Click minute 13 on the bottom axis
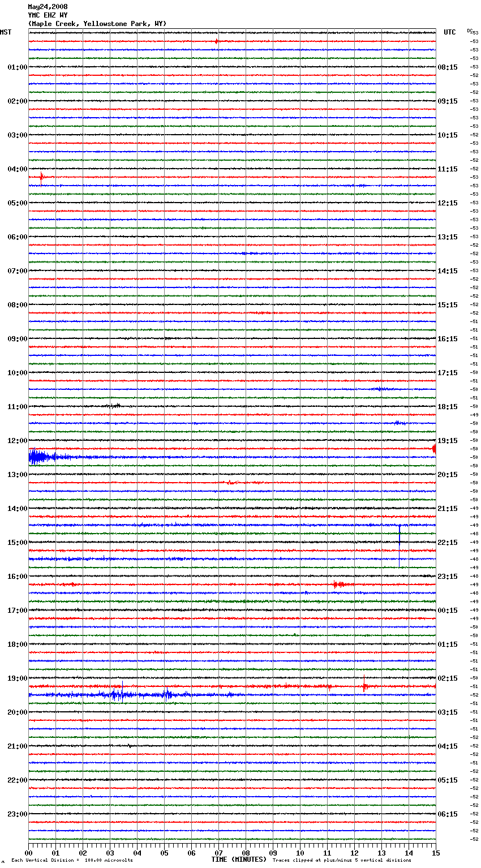The height and width of the screenshot is (868, 481). (382, 853)
